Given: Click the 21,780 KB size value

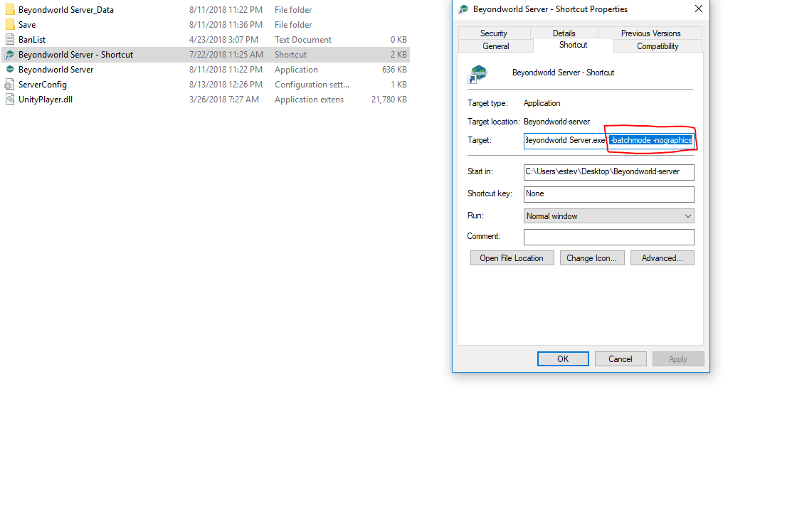Looking at the screenshot, I should click(x=389, y=100).
